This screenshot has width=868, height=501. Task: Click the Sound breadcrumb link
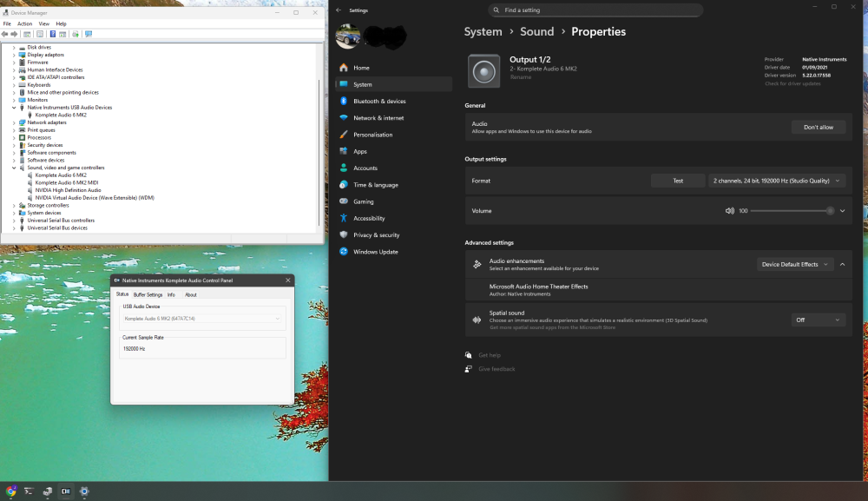click(536, 31)
